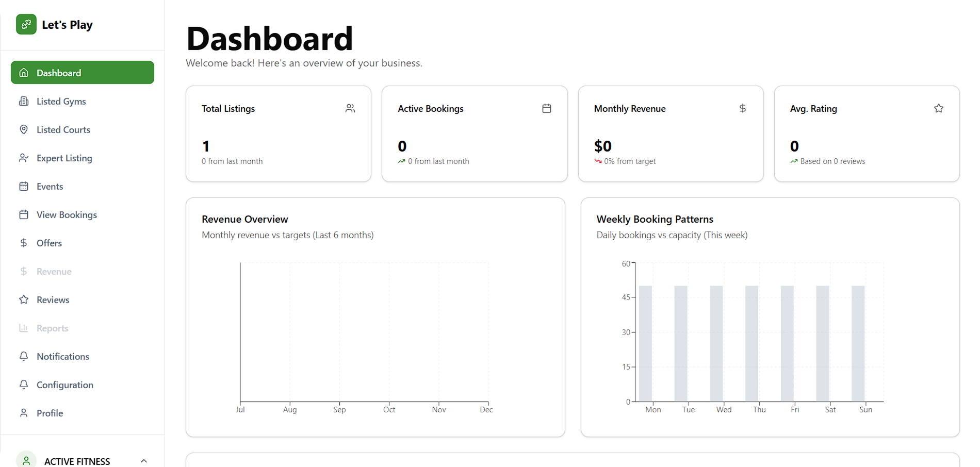Image resolution: width=980 pixels, height=467 pixels.
Task: Select Expert Listing in sidebar
Action: pos(83,158)
